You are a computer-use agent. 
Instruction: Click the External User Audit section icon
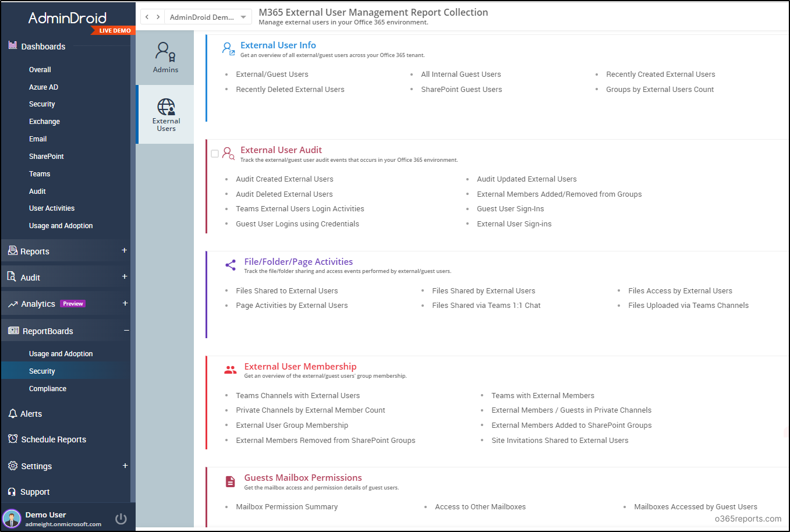pos(229,154)
